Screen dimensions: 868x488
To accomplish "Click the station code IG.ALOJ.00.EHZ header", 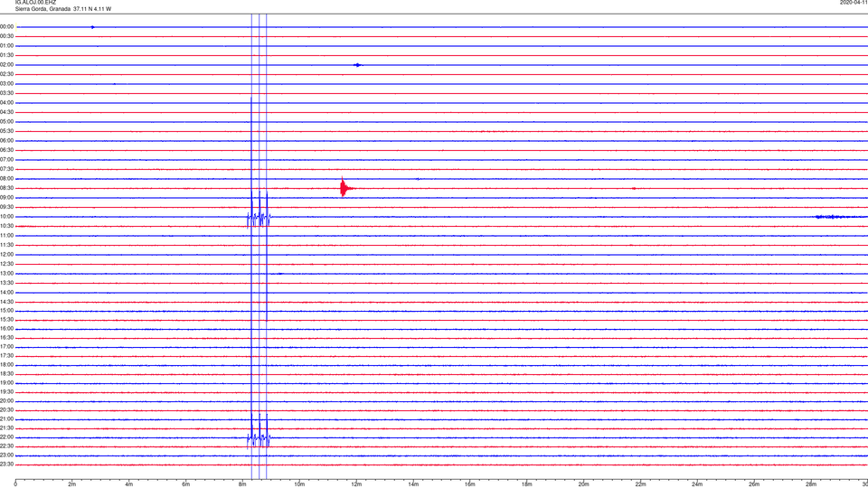I will click(x=35, y=3).
